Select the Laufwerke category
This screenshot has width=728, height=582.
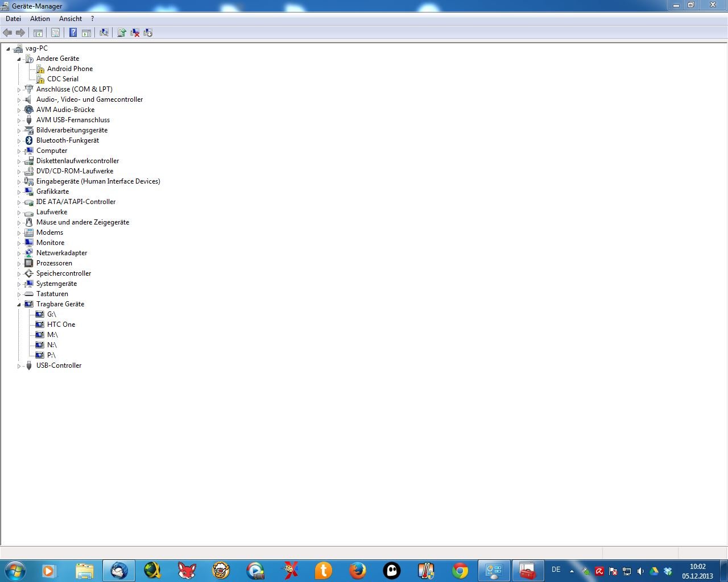pos(52,212)
